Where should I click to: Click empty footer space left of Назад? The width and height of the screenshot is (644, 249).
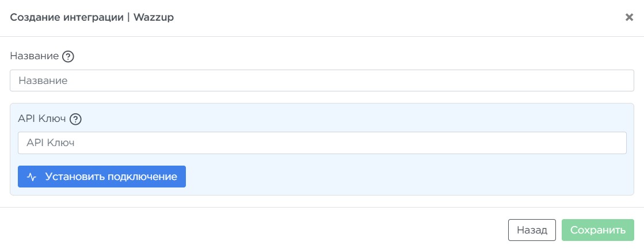point(259,230)
